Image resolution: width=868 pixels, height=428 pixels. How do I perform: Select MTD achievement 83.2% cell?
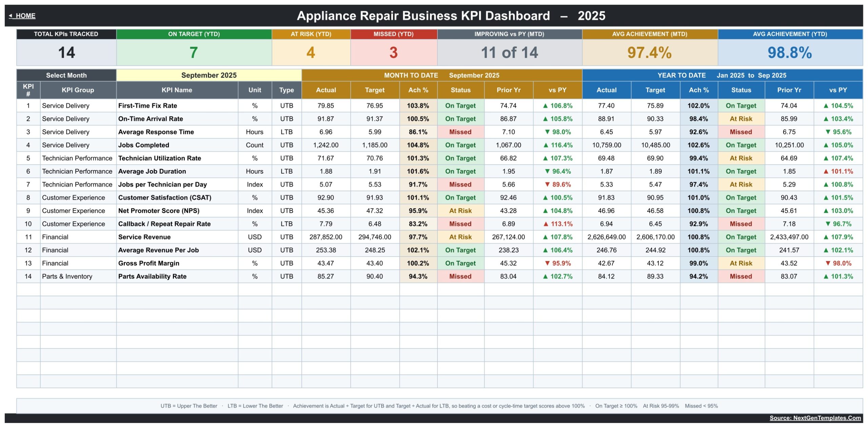pos(418,224)
